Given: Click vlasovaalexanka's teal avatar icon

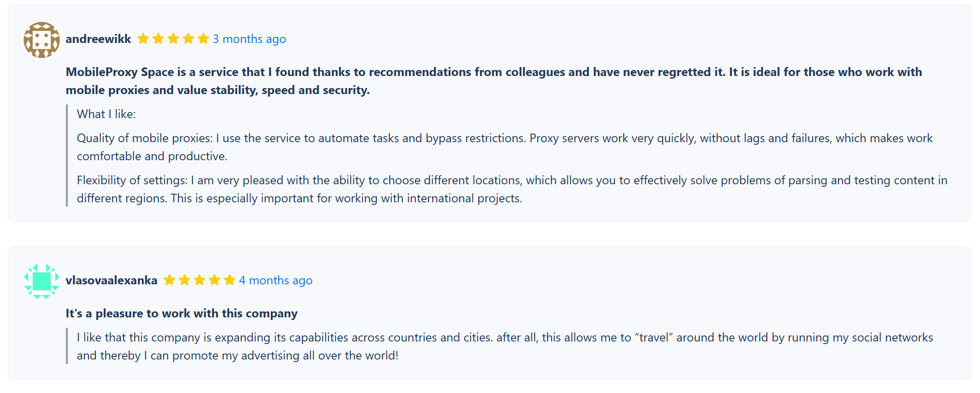Looking at the screenshot, I should click(x=41, y=281).
